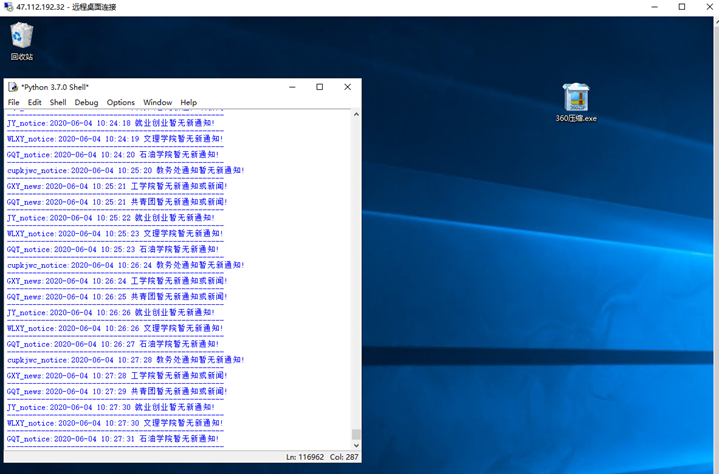Click the shell scrollbar down arrow

pyautogui.click(x=356, y=445)
